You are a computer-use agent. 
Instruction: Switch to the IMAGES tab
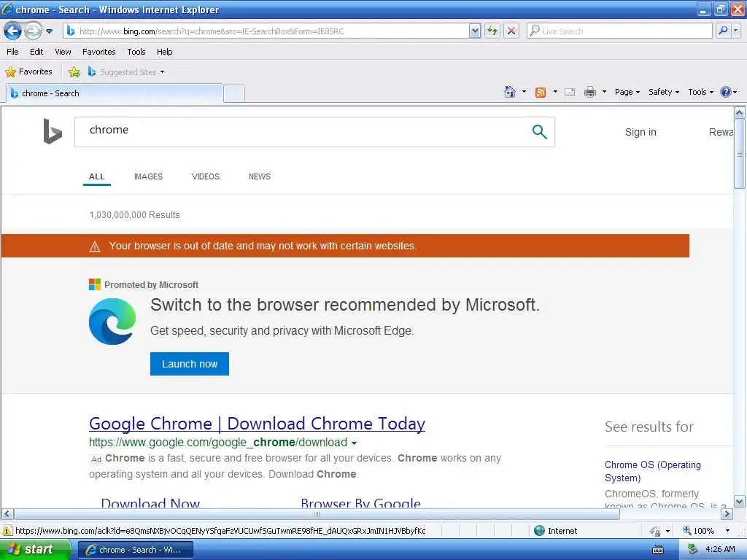point(148,176)
